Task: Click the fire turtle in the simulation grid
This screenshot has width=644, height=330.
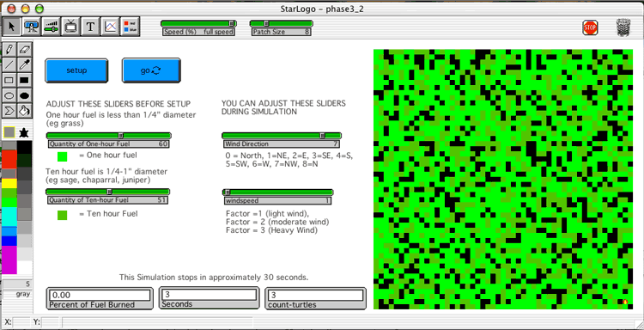Action: (x=625, y=302)
